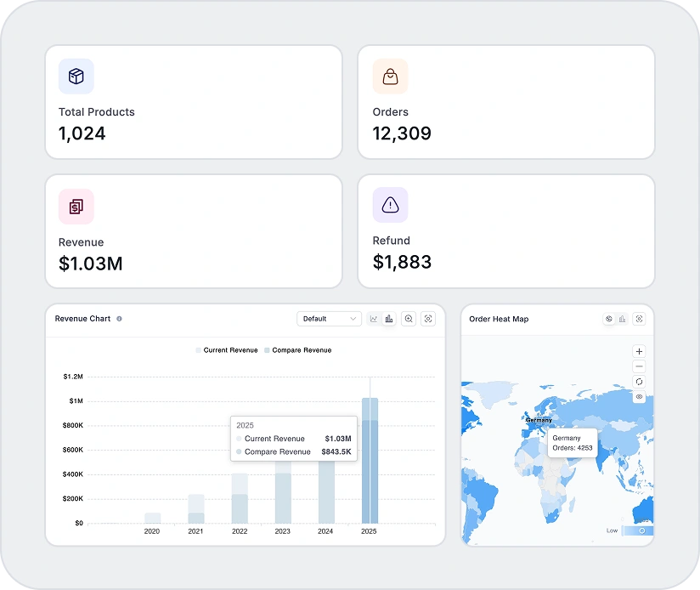Select globe map view in Order Heat Map
This screenshot has width=700, height=590.
[x=609, y=319]
